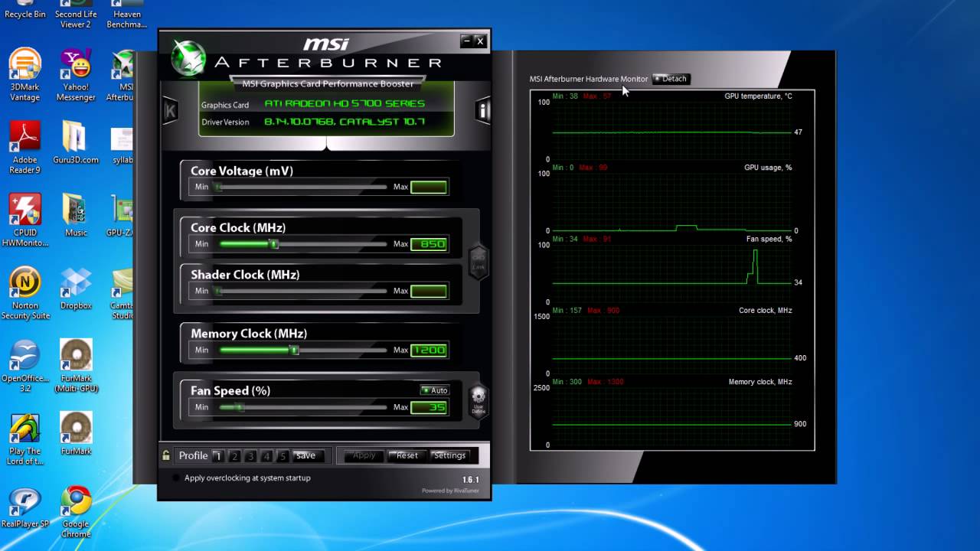
Task: Click the MSI Afterburner Hardware Monitor title
Action: tap(589, 79)
